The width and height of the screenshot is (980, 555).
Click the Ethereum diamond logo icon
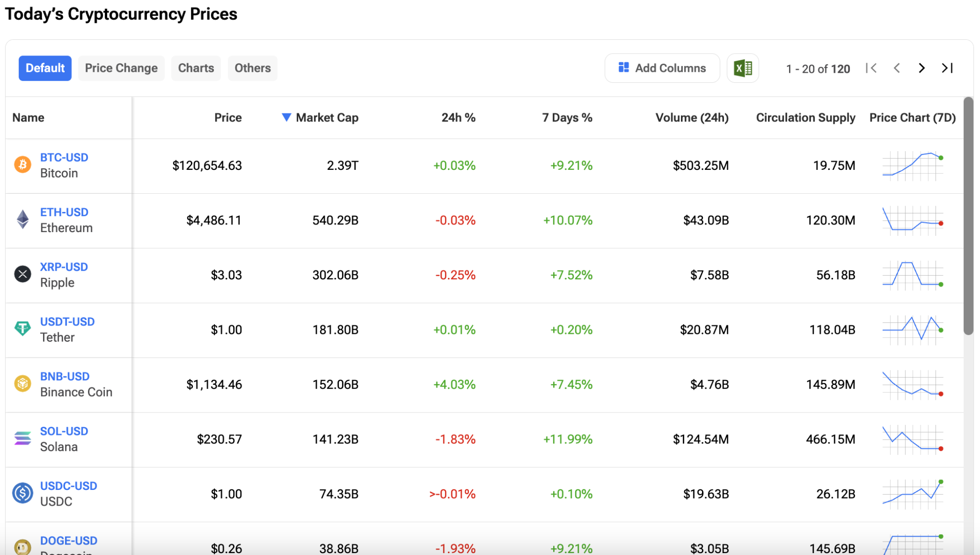coord(22,220)
